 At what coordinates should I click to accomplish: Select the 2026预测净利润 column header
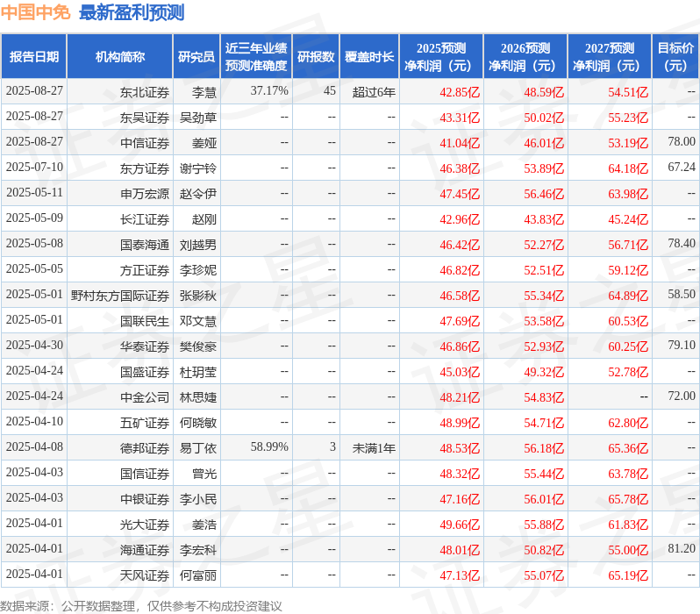[525, 57]
